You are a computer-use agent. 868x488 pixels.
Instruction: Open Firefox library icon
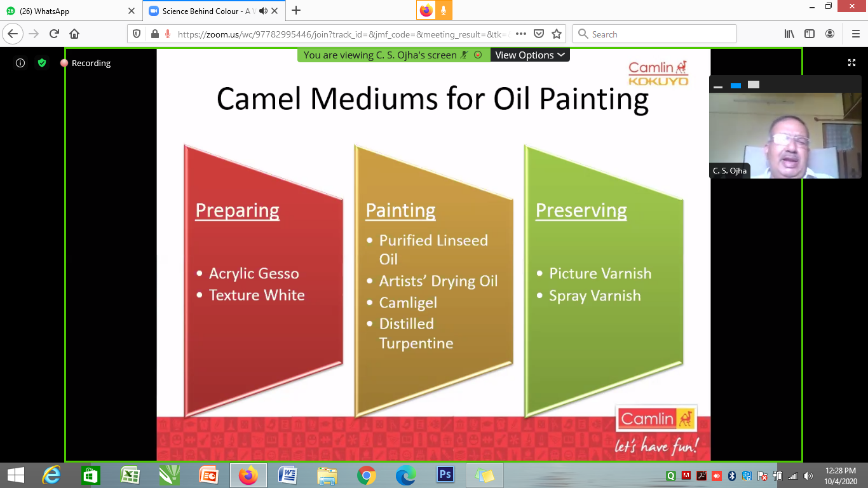(789, 34)
